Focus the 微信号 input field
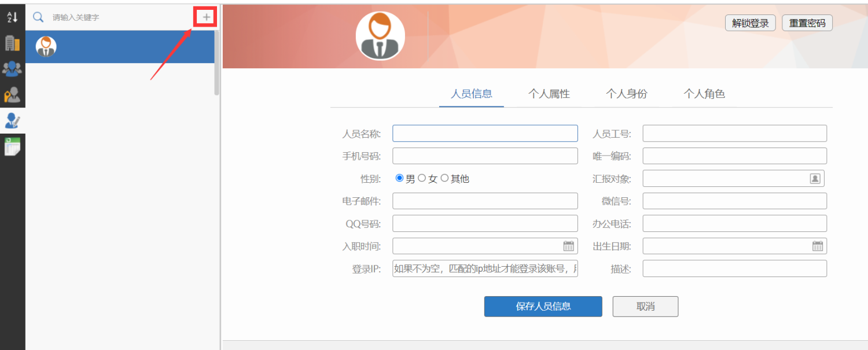Viewport: 868px width, 350px height. point(735,201)
